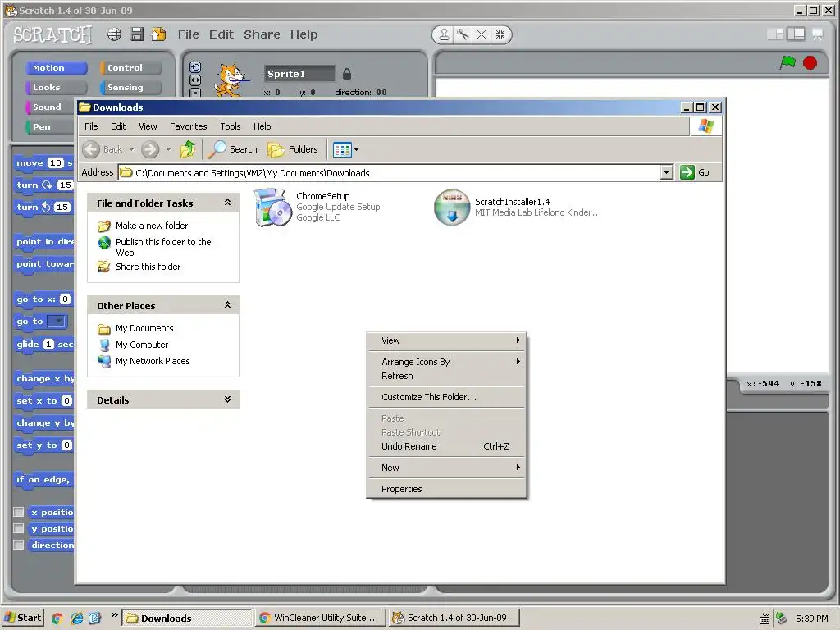
Task: Choose Customize This Folder
Action: 446,397
